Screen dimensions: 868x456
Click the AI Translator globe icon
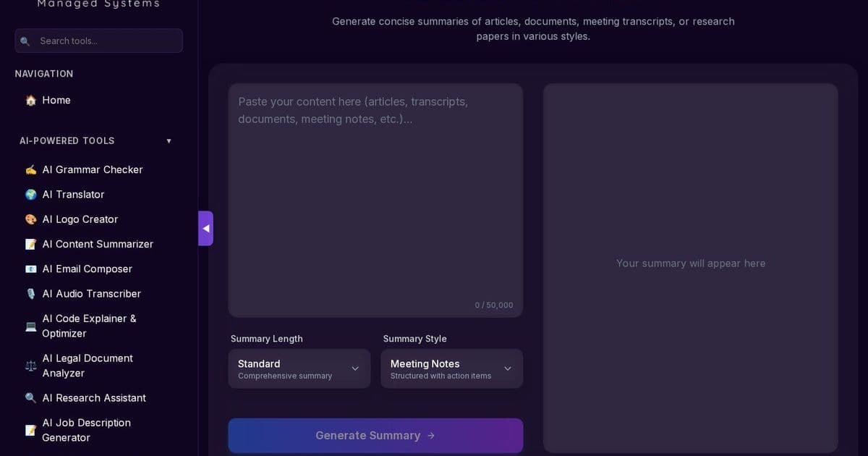[30, 194]
